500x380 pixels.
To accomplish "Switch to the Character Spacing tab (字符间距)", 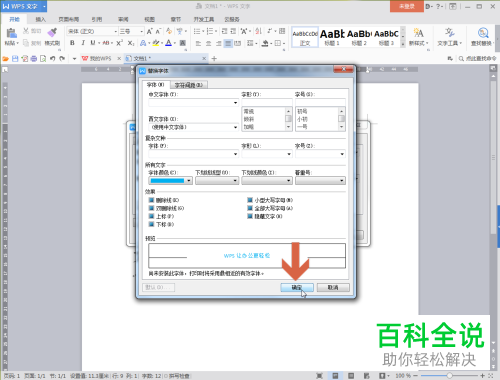I will [189, 85].
